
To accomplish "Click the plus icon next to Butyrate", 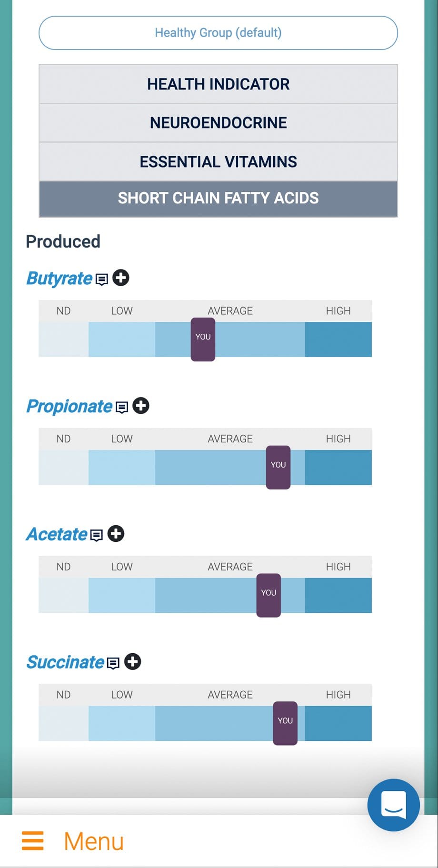I will tap(120, 279).
